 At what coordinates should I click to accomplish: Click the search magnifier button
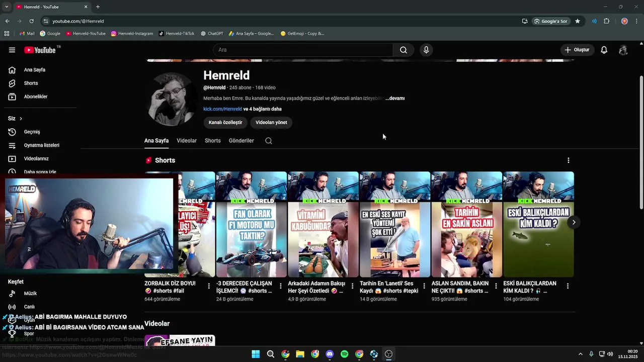tap(404, 50)
